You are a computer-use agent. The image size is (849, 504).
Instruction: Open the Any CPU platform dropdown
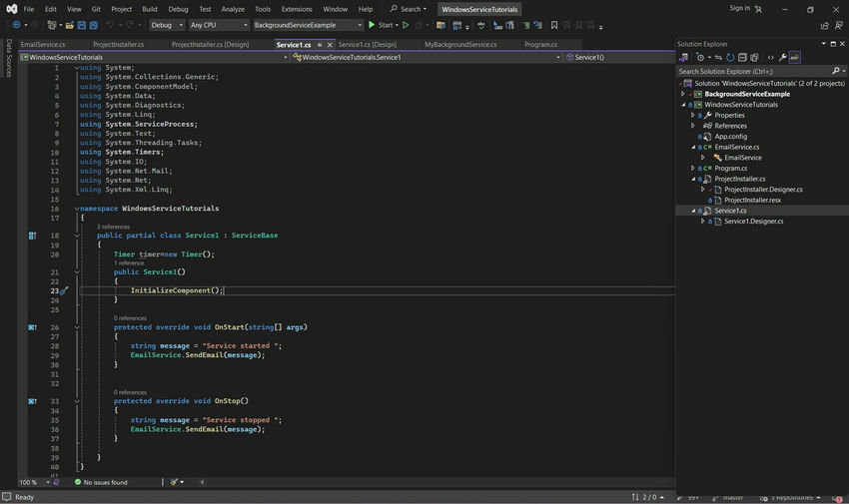tap(217, 25)
